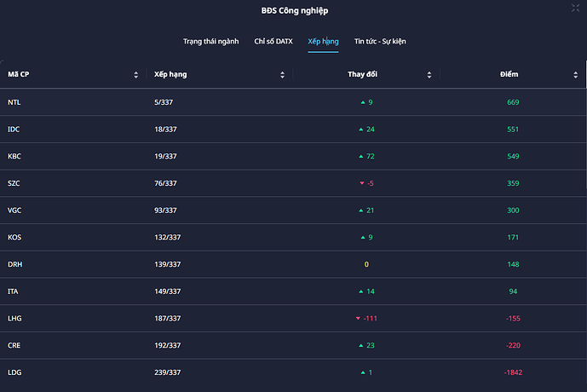Screen dimensions: 587x392
Task: Open Tin tức - Sự kiện tab
Action: 380,41
